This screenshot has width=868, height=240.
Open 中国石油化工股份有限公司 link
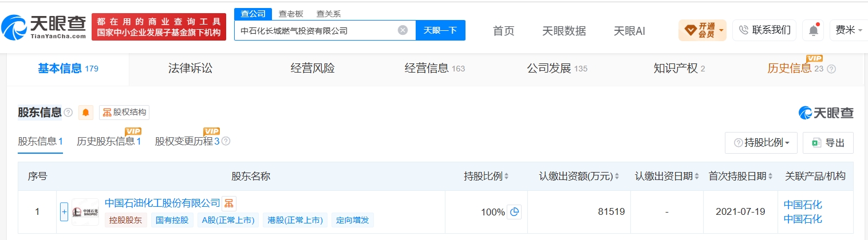click(x=162, y=203)
